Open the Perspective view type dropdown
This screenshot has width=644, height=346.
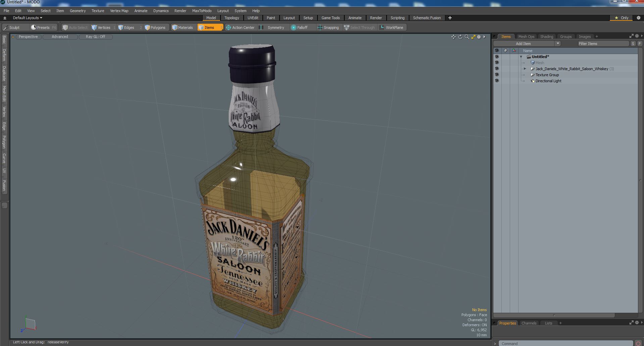click(28, 37)
